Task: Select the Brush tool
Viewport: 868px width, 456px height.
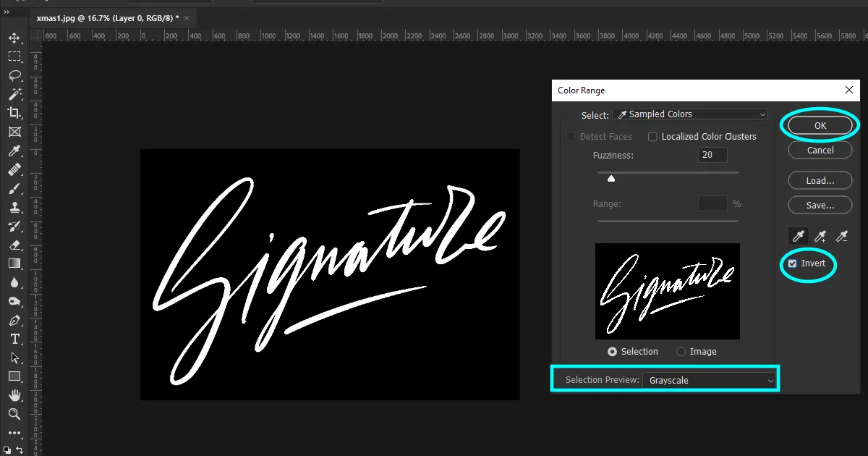Action: [16, 188]
